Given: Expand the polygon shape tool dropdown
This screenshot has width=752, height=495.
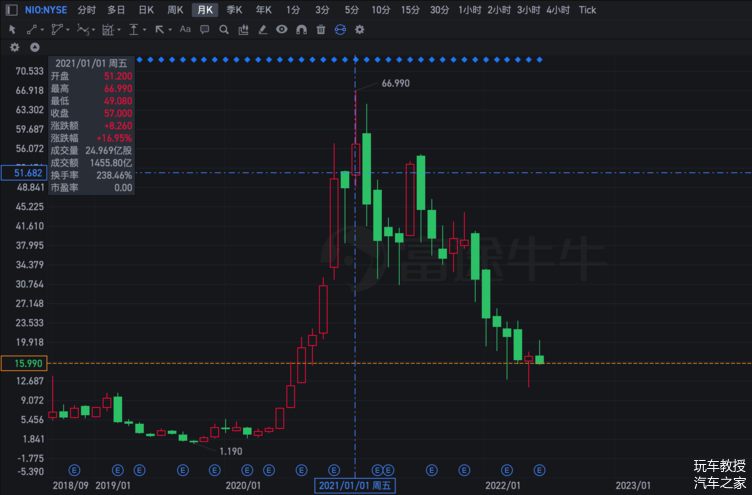Looking at the screenshot, I should pyautogui.click(x=68, y=30).
